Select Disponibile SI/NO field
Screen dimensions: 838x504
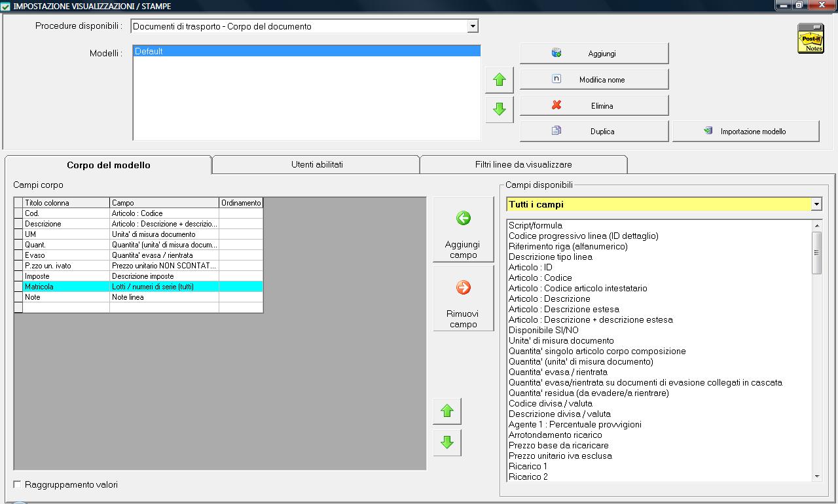(x=544, y=330)
